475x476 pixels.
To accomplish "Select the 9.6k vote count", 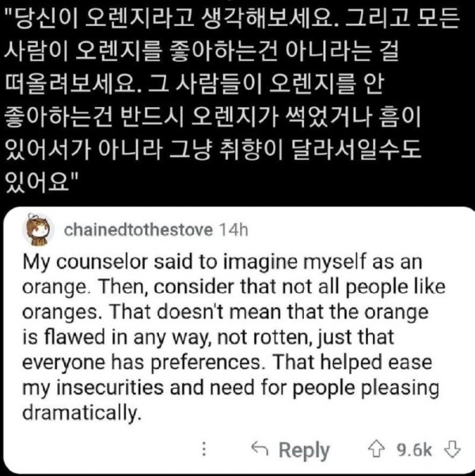I will pos(414,450).
